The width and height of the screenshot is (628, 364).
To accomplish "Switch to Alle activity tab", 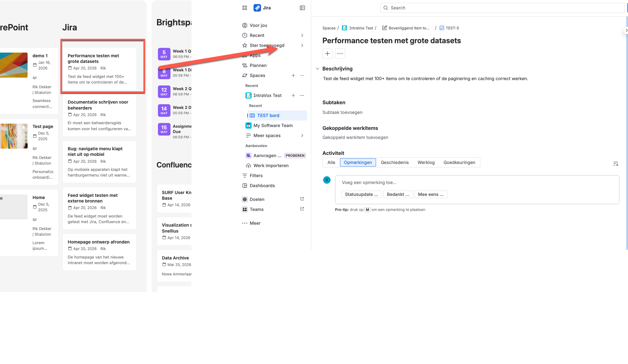I will tap(331, 162).
